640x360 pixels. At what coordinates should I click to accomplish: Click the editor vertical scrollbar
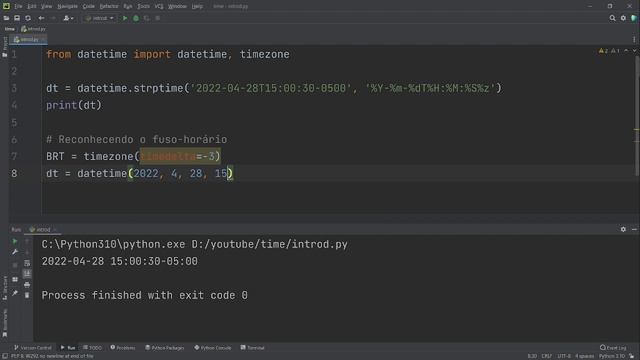click(x=637, y=116)
